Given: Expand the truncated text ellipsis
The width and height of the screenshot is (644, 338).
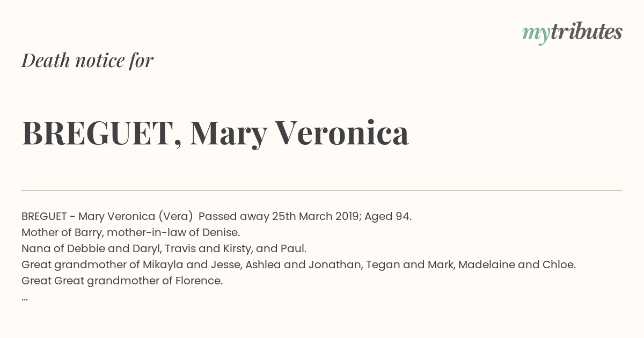Looking at the screenshot, I should [25, 298].
